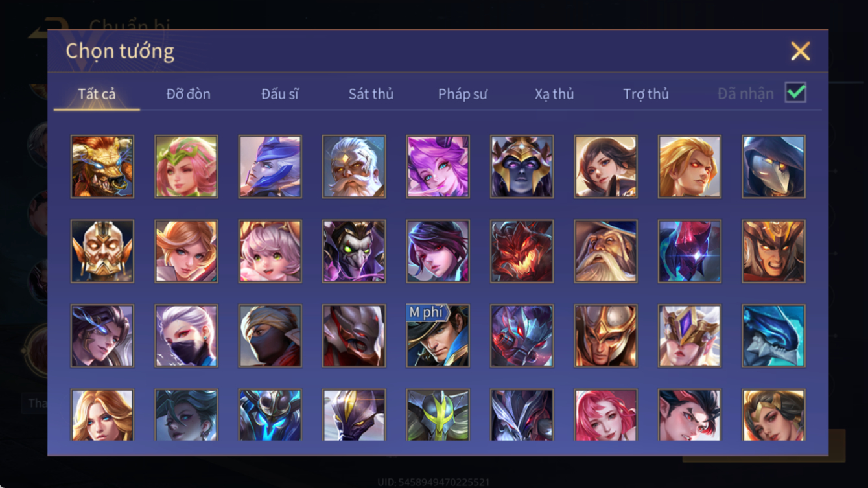
Task: Select the 'Tất cả' all heroes tab
Action: 97,94
